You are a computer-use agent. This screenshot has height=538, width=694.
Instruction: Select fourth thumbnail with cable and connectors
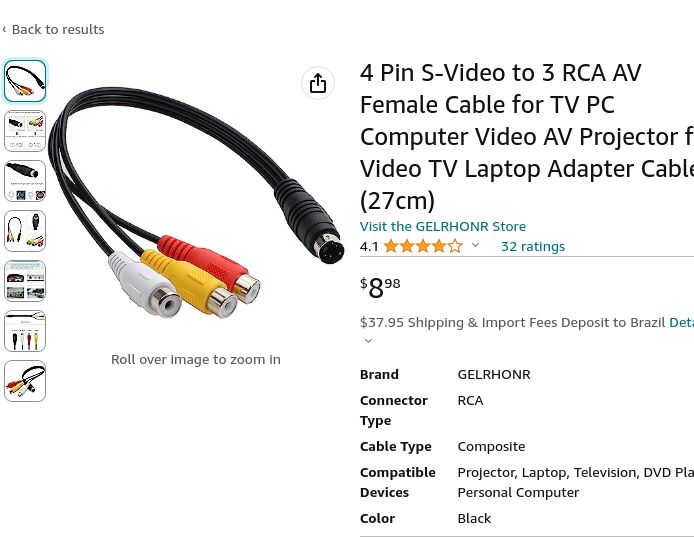25,231
